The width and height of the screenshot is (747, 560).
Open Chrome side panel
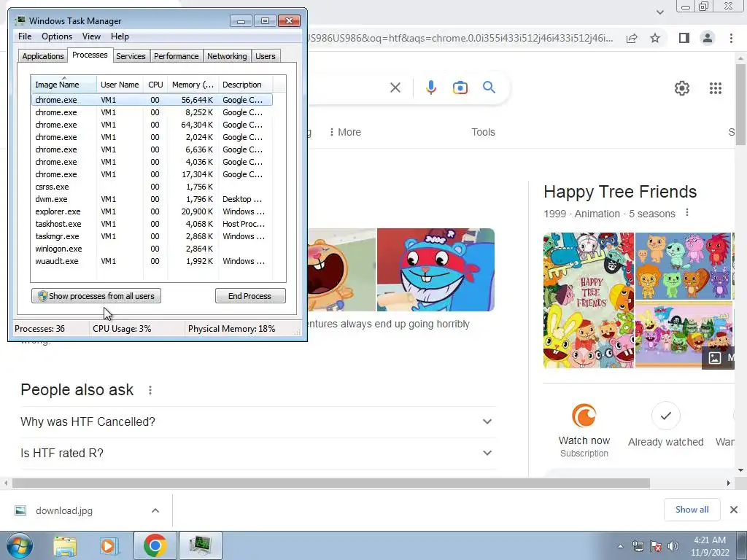pos(684,38)
